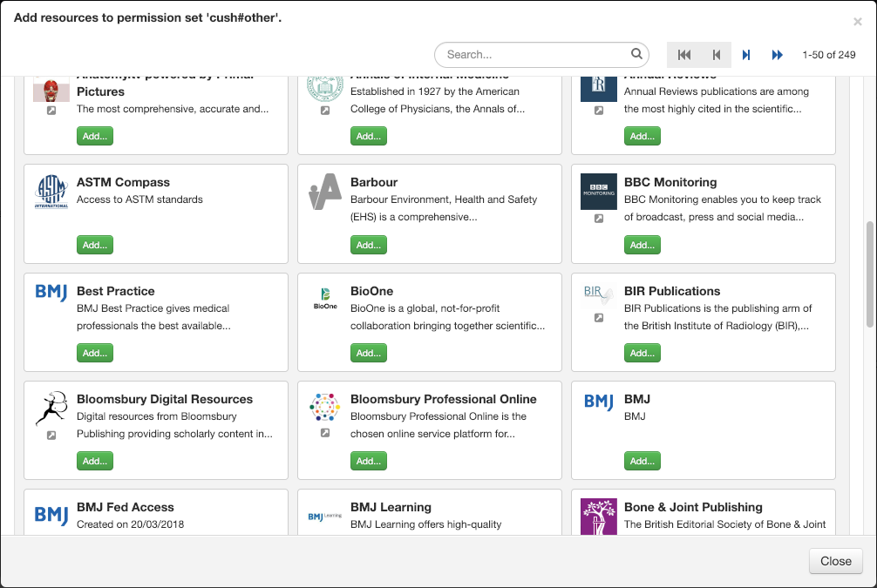Go to the previous page of results
Screen dimensions: 877x588
pos(716,55)
